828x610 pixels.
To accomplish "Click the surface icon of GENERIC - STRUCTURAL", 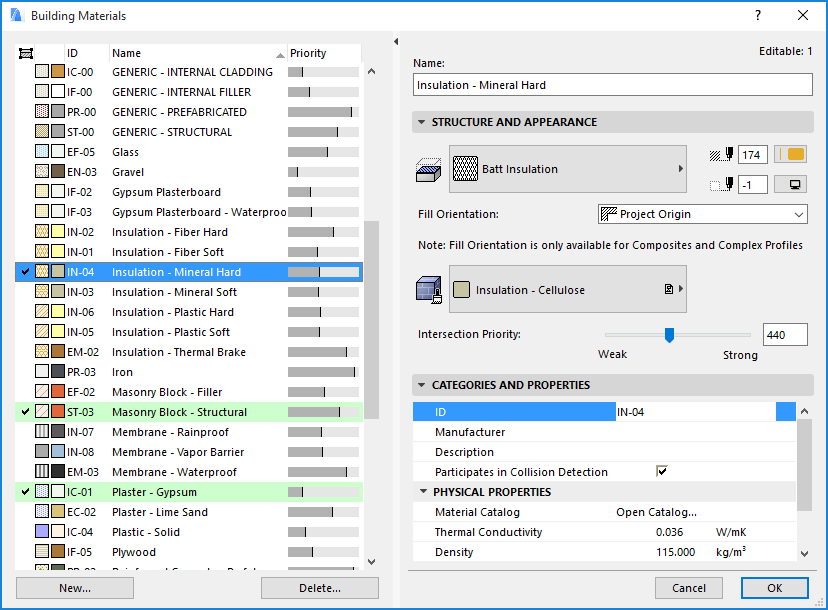I will coord(58,132).
